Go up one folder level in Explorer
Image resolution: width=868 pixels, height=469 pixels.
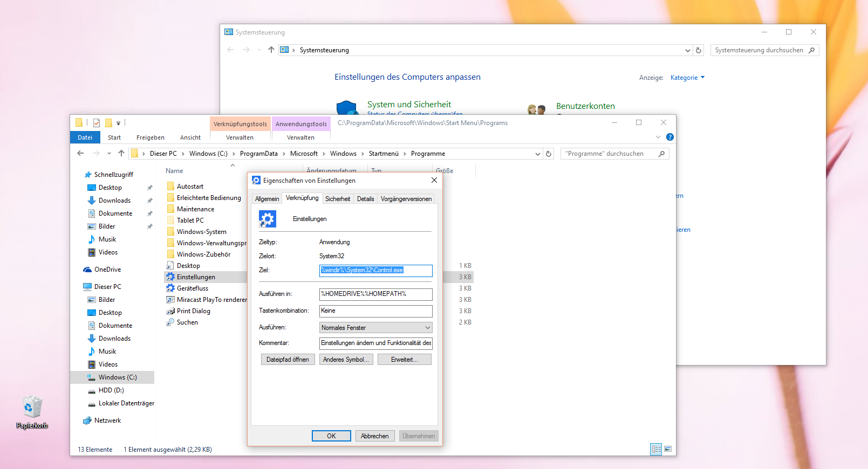pos(121,154)
